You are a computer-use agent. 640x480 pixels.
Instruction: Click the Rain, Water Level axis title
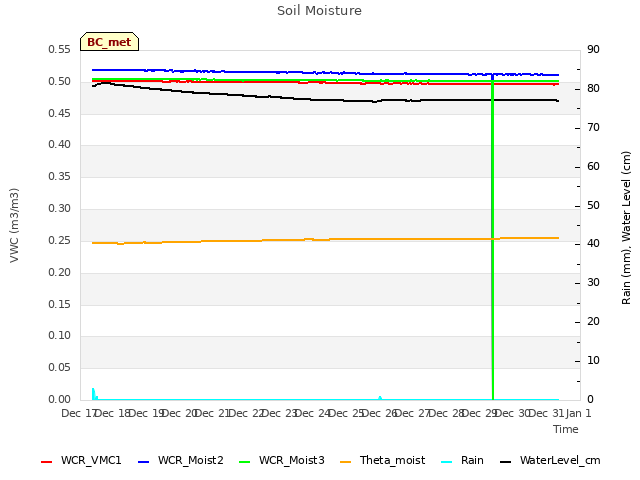[626, 228]
